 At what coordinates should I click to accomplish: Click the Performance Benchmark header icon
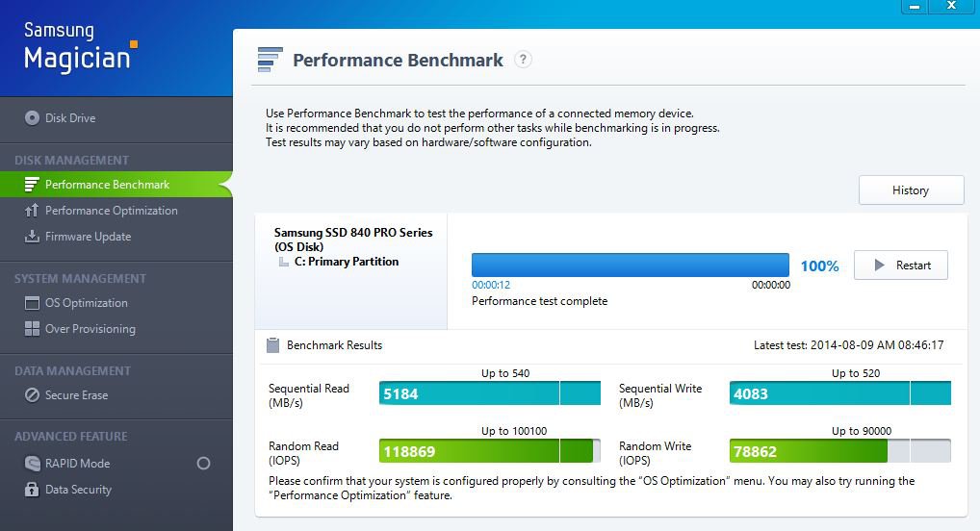tap(270, 60)
